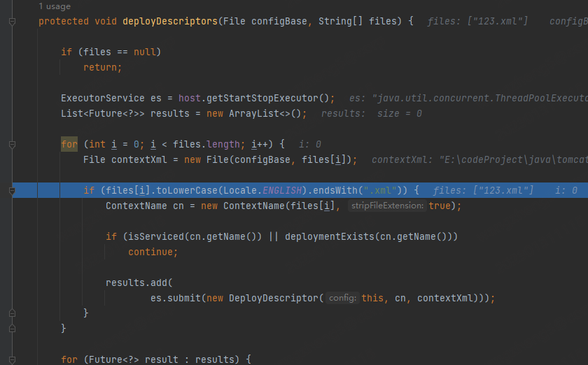Click 'new File(configBase' constructor call
This screenshot has height=365, width=588.
[x=237, y=159]
